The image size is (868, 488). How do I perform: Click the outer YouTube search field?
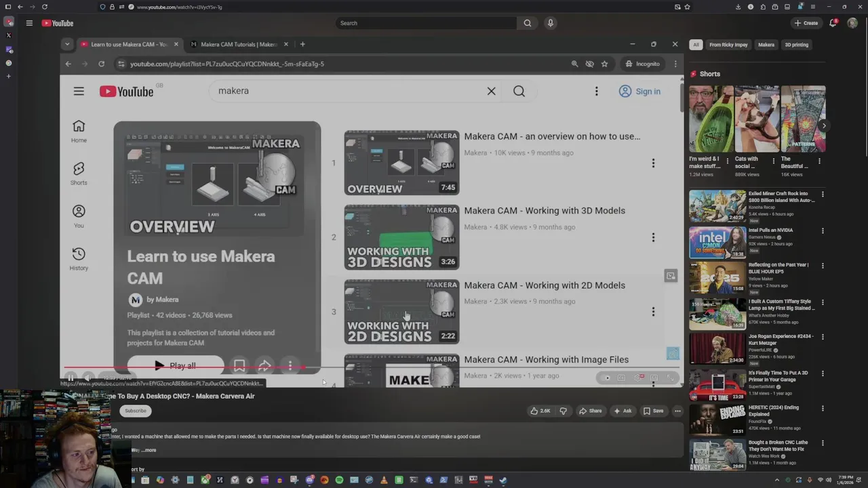427,23
